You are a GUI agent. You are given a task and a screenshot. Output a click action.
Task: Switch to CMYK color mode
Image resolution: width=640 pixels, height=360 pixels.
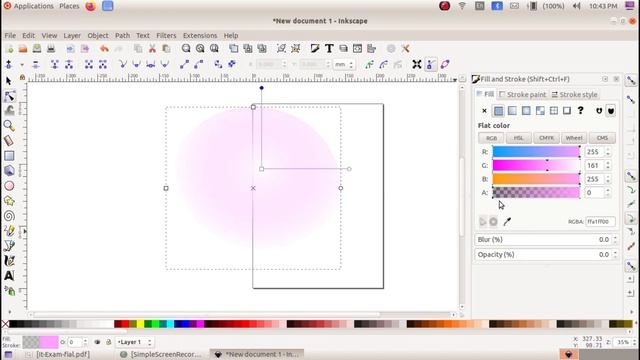tap(546, 138)
